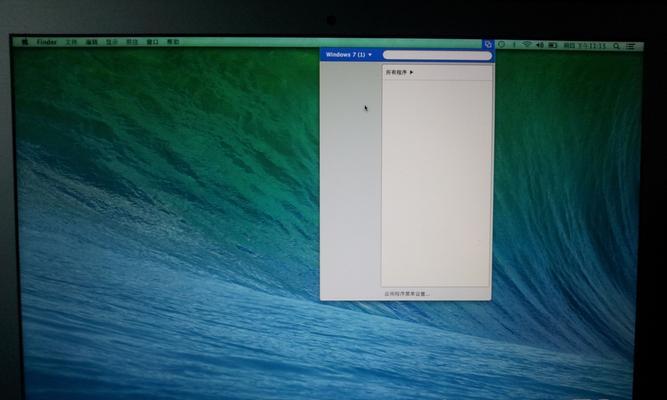The height and width of the screenshot is (400, 667).
Task: Open the 前往 menu
Action: tap(132, 42)
